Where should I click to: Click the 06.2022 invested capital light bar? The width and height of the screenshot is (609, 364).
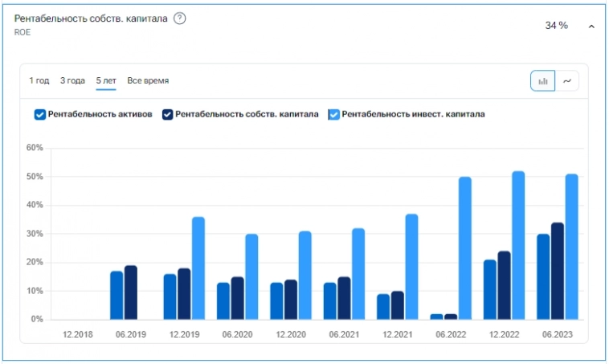tap(465, 248)
